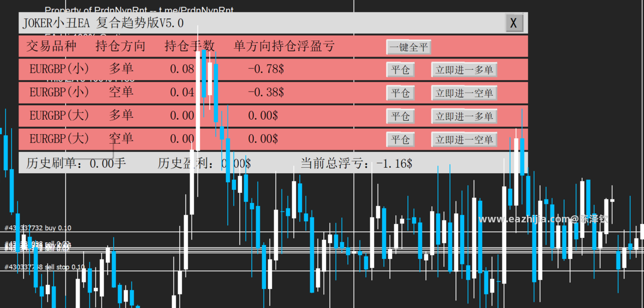Click the 当前总浮亏 -1.16$ text
The height and width of the screenshot is (308, 644).
pos(356,163)
